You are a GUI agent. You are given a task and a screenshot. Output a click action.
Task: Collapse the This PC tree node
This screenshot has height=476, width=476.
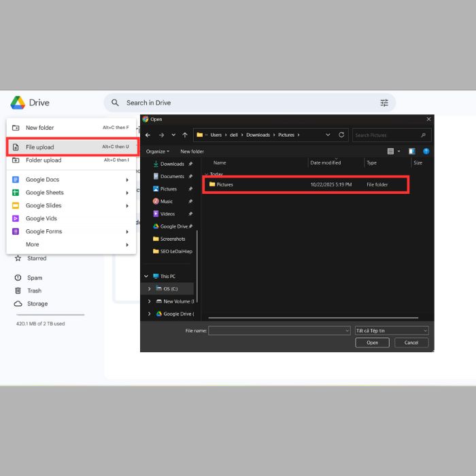click(146, 276)
